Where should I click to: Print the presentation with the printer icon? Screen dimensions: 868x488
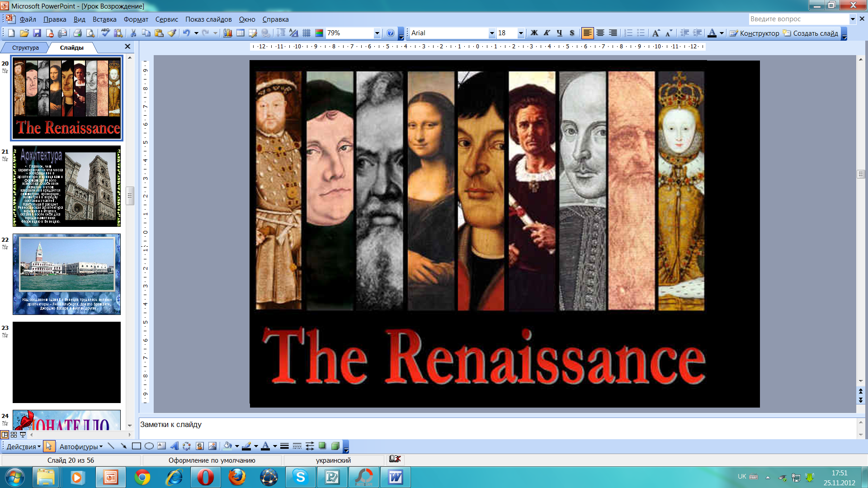[77, 33]
